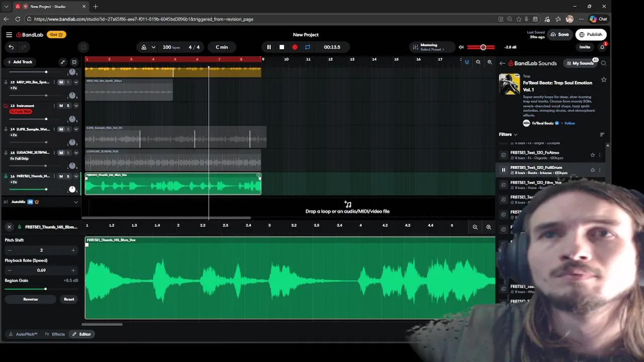The image size is (644, 362).
Task: Open the My Sounds tab
Action: pos(580,63)
